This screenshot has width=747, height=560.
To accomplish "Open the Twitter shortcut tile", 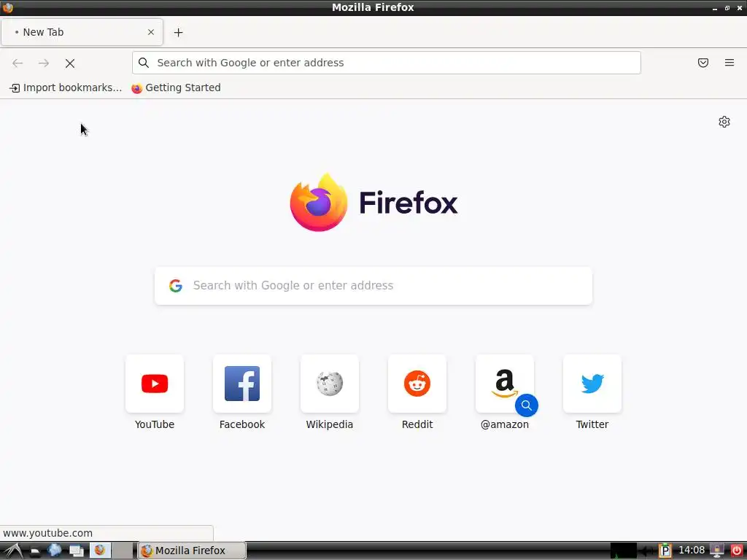I will pyautogui.click(x=592, y=384).
